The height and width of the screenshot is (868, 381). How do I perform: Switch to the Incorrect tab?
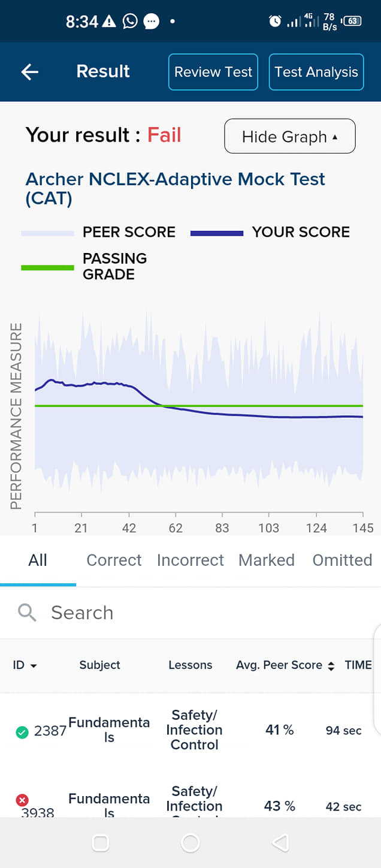pyautogui.click(x=190, y=560)
